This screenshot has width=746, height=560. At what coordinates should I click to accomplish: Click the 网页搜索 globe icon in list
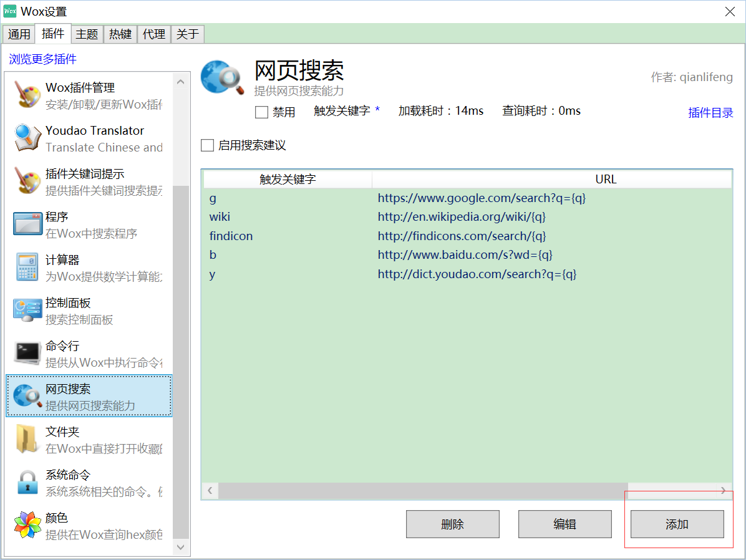(27, 397)
